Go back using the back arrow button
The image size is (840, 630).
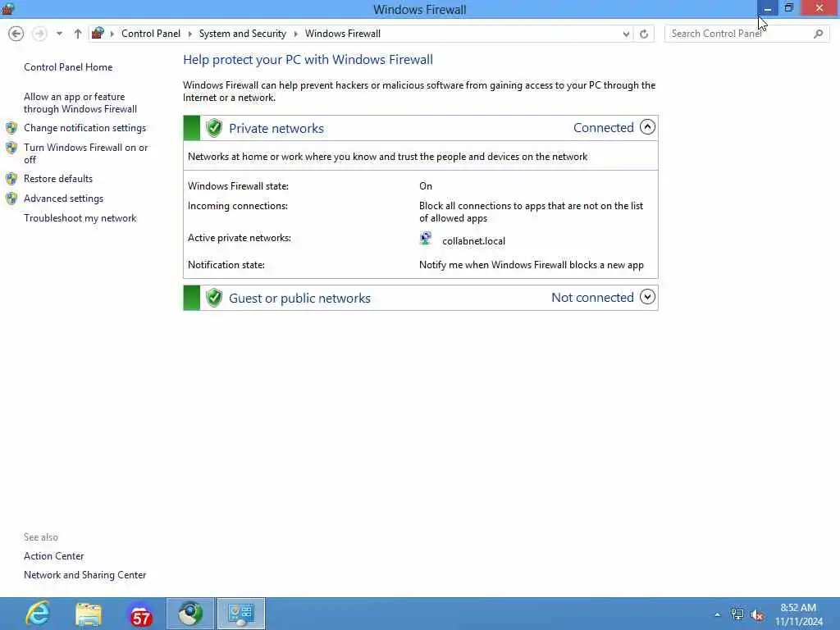16,34
